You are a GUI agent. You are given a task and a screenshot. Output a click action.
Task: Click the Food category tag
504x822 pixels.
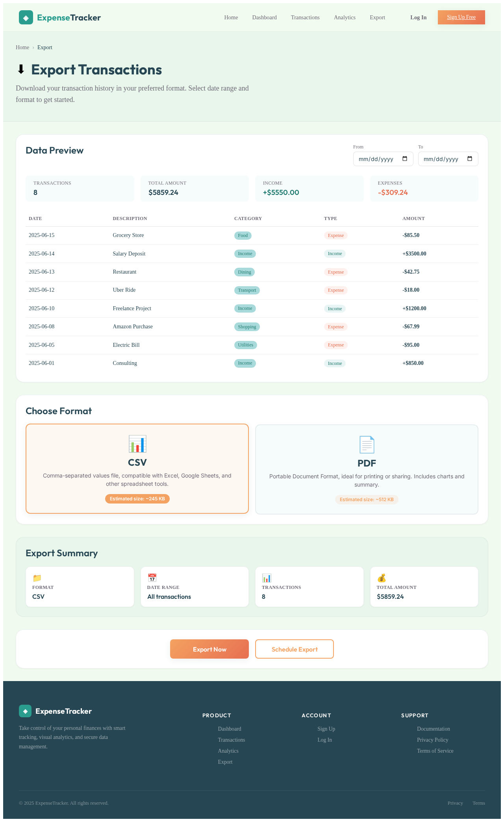243,235
